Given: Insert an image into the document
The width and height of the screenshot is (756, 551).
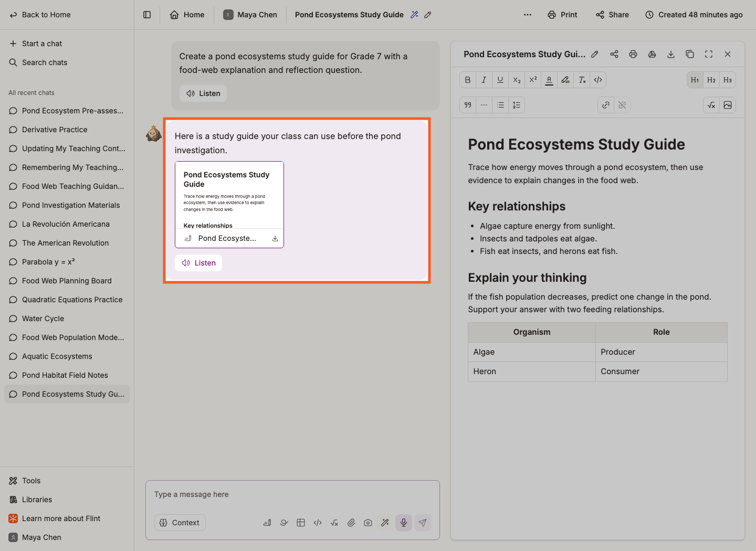Looking at the screenshot, I should pos(728,105).
